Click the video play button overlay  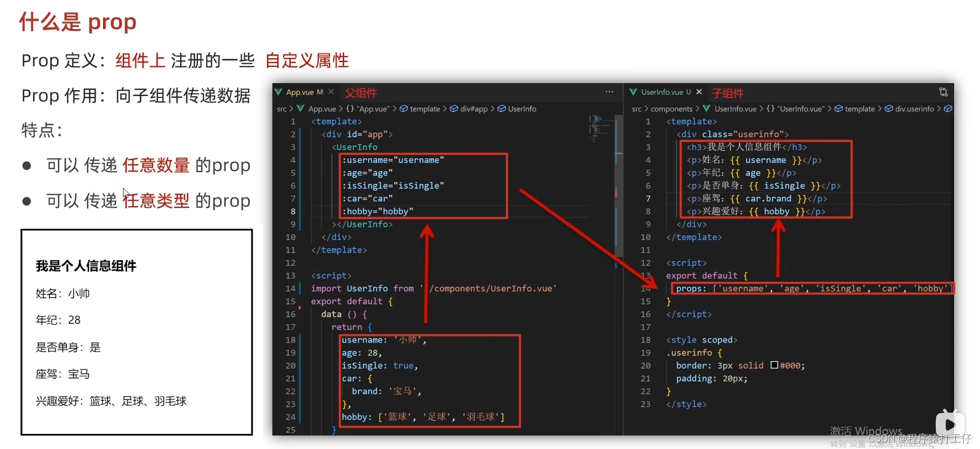tap(950, 425)
